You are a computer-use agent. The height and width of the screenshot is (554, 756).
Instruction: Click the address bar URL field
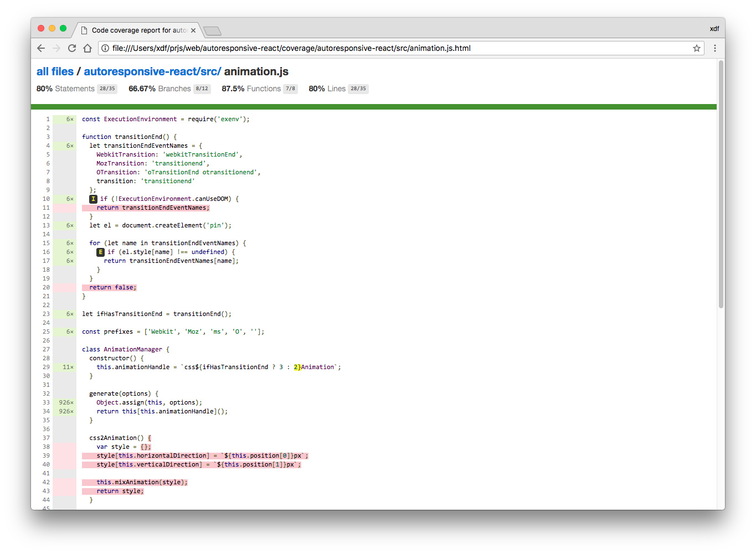388,48
